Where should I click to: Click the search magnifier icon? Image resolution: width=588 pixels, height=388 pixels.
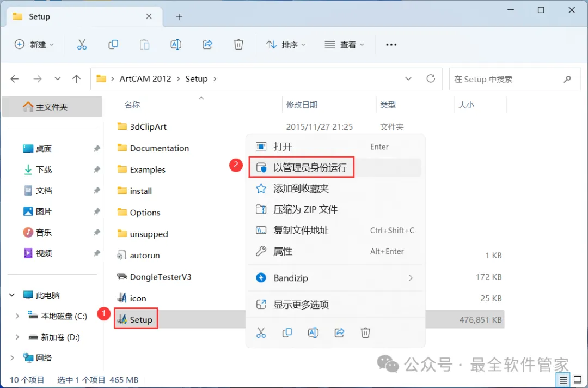567,79
